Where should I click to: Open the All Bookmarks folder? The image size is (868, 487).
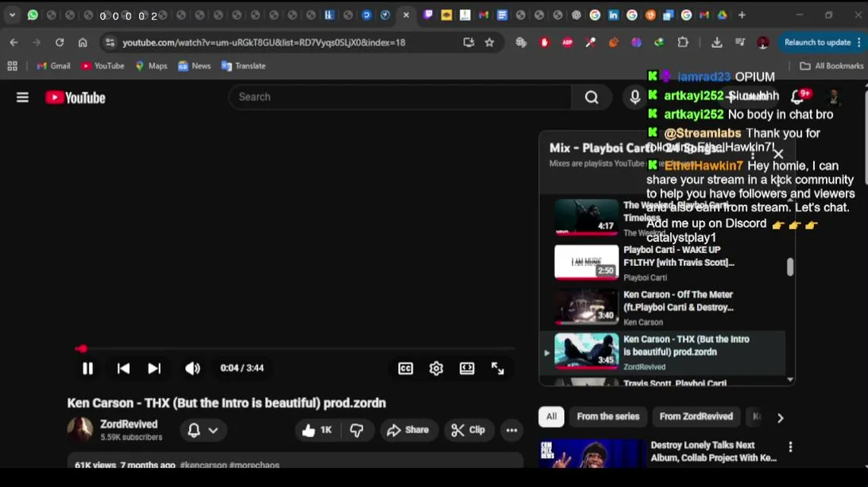point(831,66)
